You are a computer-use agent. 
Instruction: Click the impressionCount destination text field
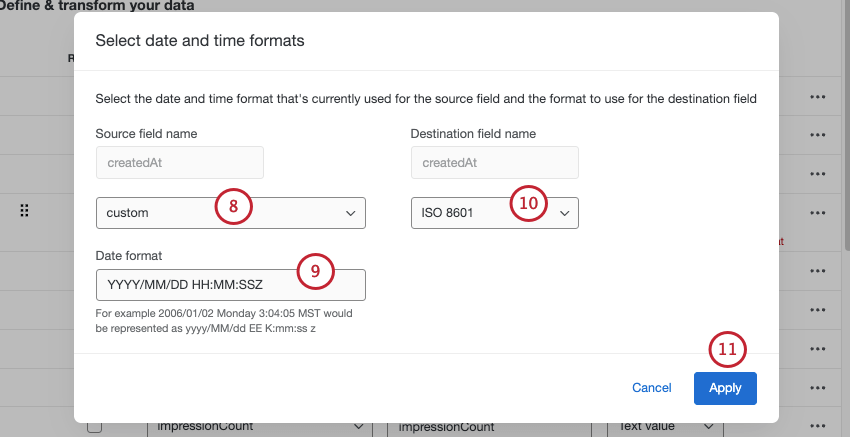point(490,427)
